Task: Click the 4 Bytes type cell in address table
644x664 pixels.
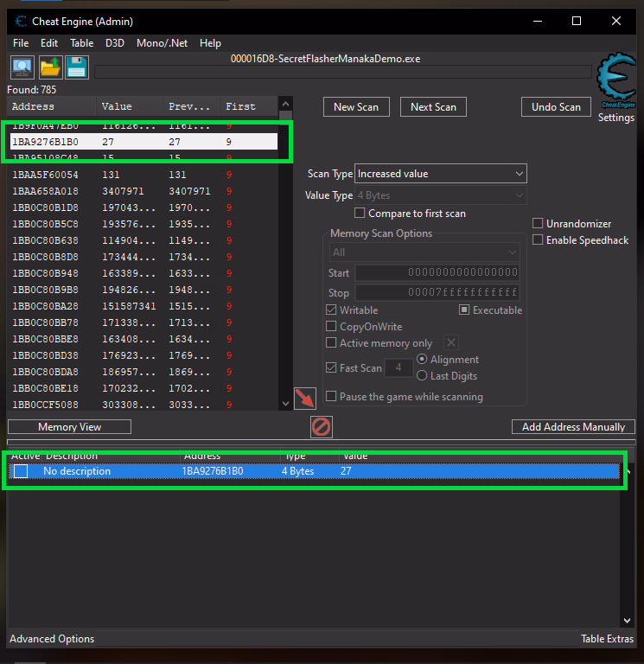Action: click(297, 471)
